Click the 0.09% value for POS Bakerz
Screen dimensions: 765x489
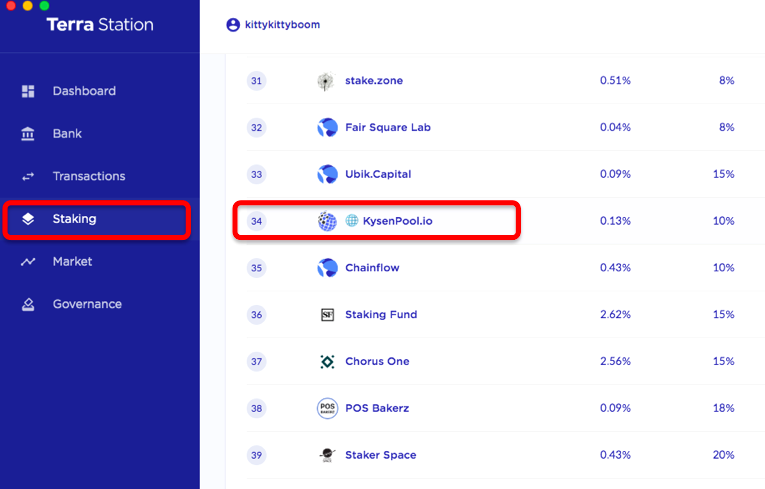pos(615,408)
